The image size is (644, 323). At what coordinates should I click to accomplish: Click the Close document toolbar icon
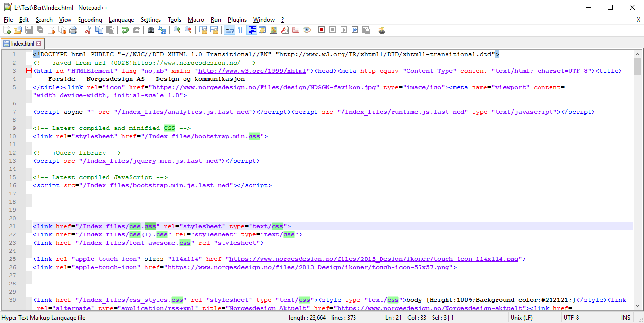point(51,30)
